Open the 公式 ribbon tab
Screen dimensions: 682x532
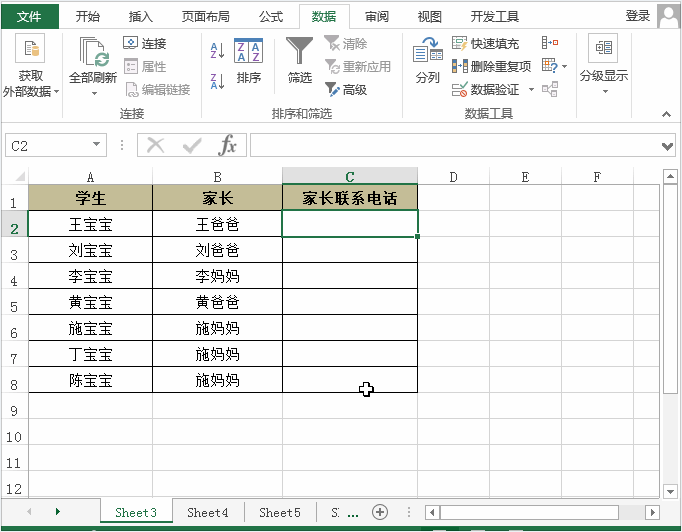coord(271,17)
